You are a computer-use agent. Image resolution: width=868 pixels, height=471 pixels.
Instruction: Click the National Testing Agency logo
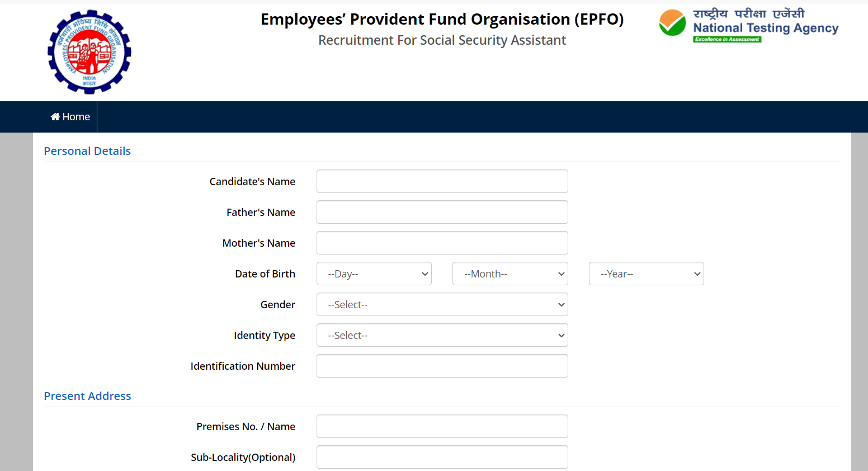pyautogui.click(x=748, y=23)
